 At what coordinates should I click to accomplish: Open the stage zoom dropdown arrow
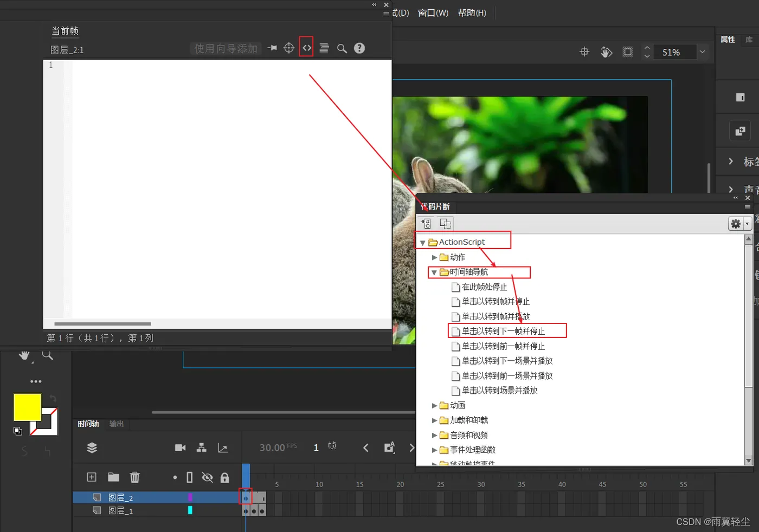703,52
